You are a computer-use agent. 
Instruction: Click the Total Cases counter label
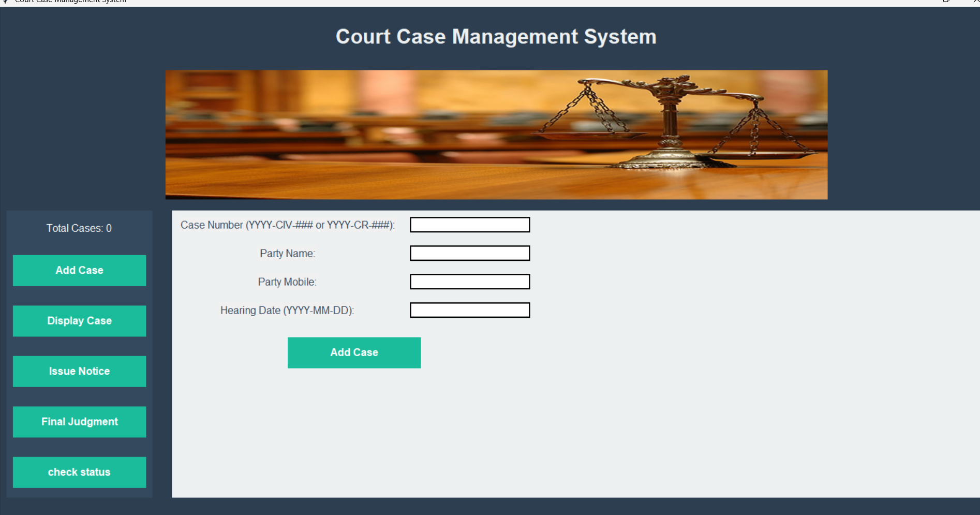79,228
